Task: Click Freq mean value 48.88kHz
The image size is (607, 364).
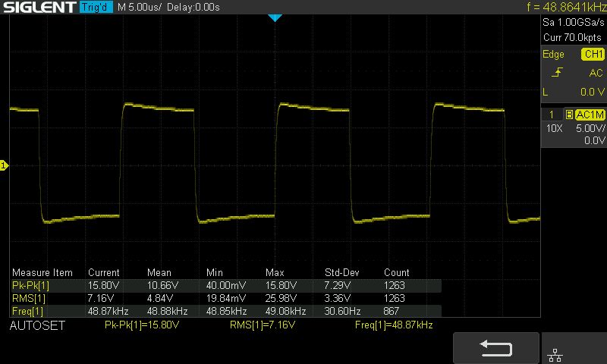Action: coord(167,311)
